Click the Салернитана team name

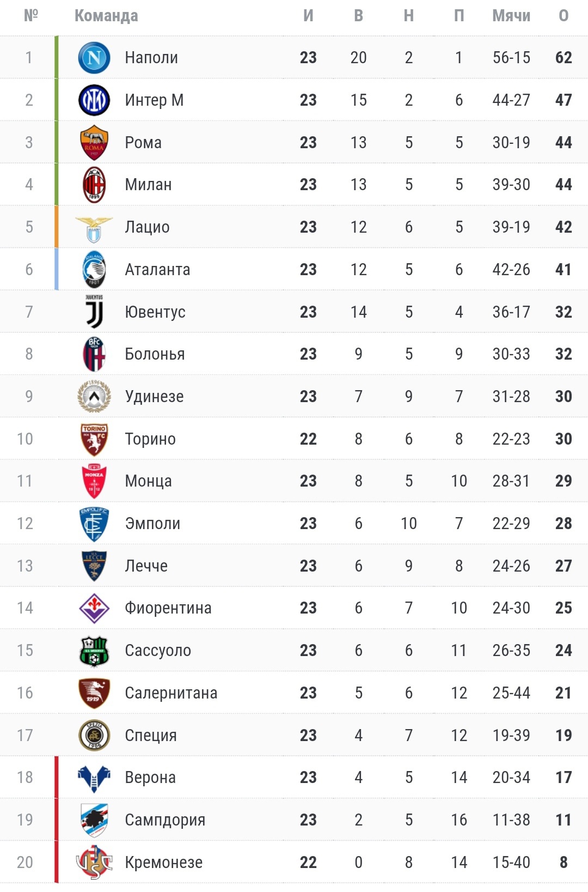pyautogui.click(x=171, y=693)
